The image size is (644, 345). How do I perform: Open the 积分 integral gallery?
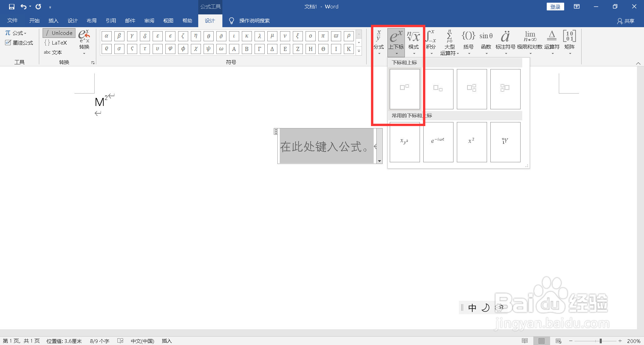[x=431, y=42]
